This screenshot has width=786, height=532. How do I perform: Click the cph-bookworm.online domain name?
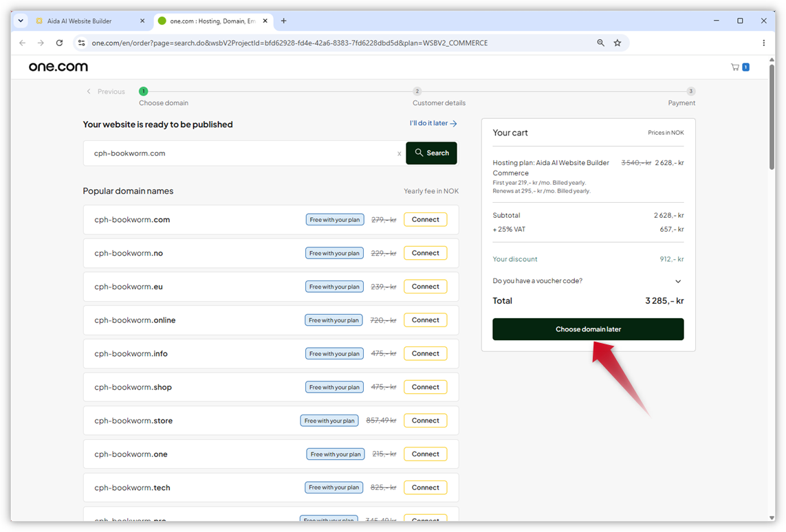[135, 320]
